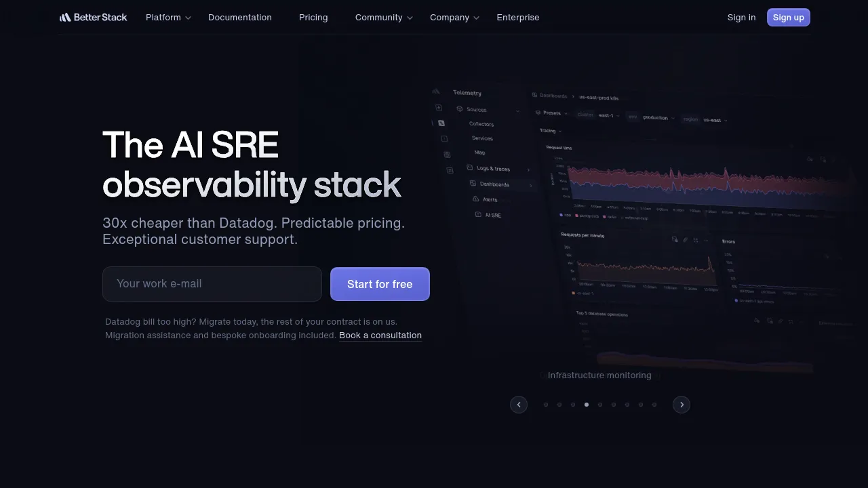Select the eighth carousel dot
The image size is (868, 488).
point(641,405)
